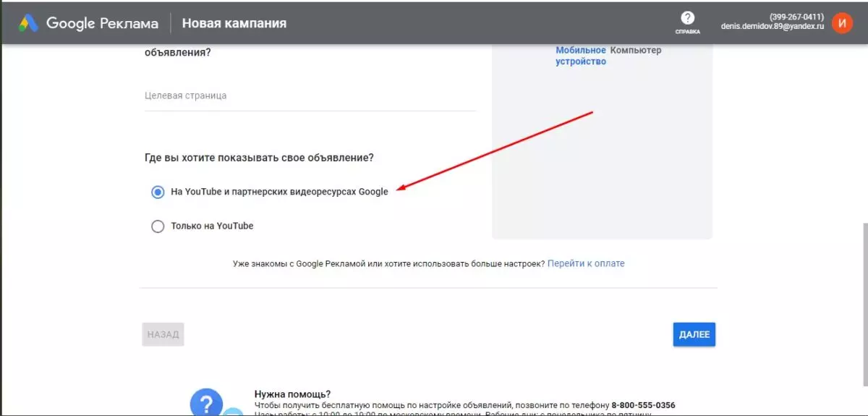Switch preview to Мобильное устройство
Viewport: 868px width, 416px height.
click(581, 56)
